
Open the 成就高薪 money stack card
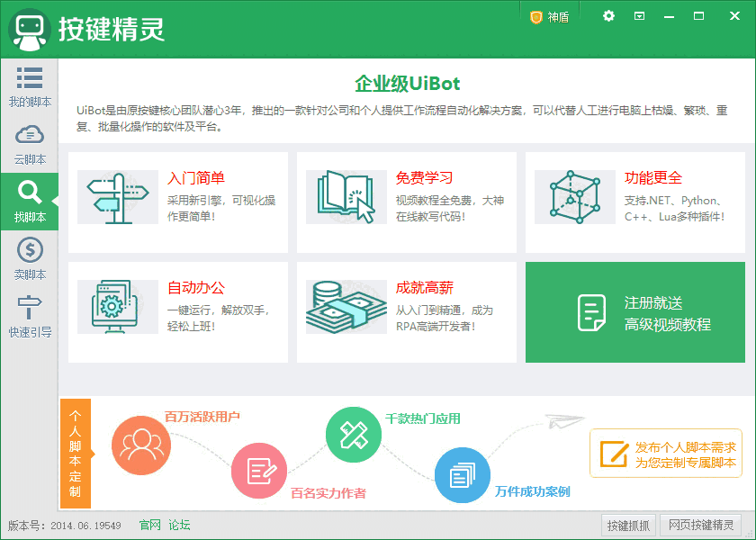click(x=407, y=312)
